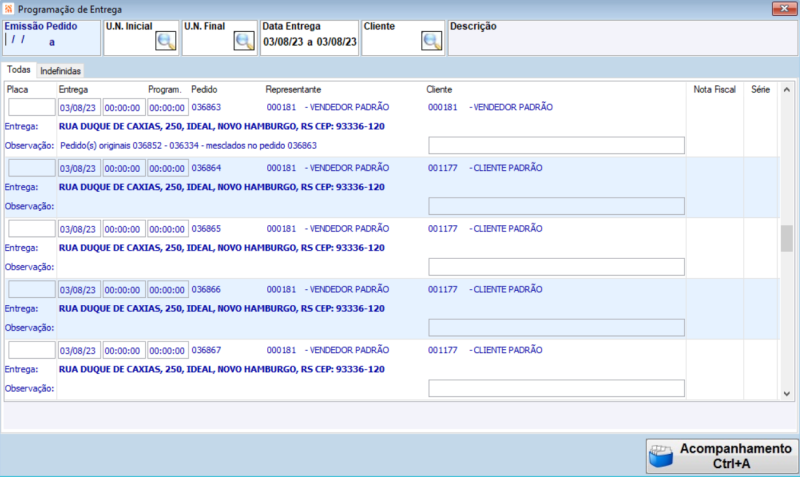
Task: Click the Program. time field of pedido 036864
Action: (168, 168)
